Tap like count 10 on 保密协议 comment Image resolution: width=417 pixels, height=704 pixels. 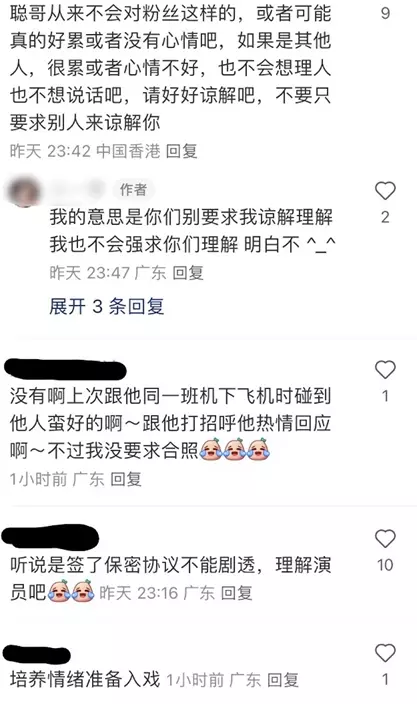pos(385,565)
